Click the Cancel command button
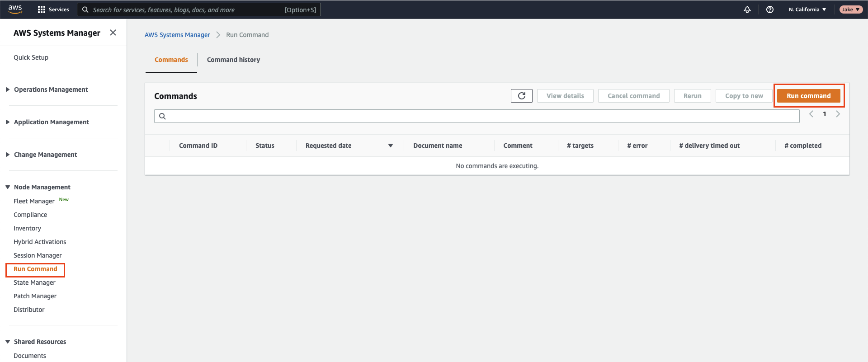Screen dimensions: 868x362 pos(633,96)
